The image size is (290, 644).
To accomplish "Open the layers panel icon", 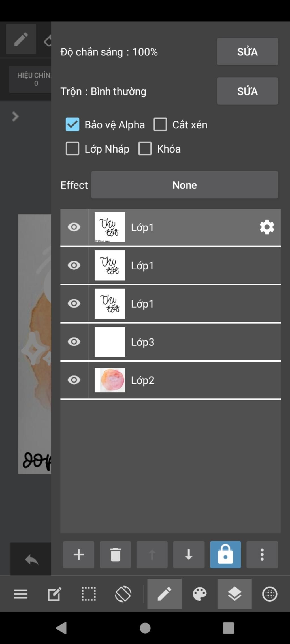I will [x=234, y=594].
